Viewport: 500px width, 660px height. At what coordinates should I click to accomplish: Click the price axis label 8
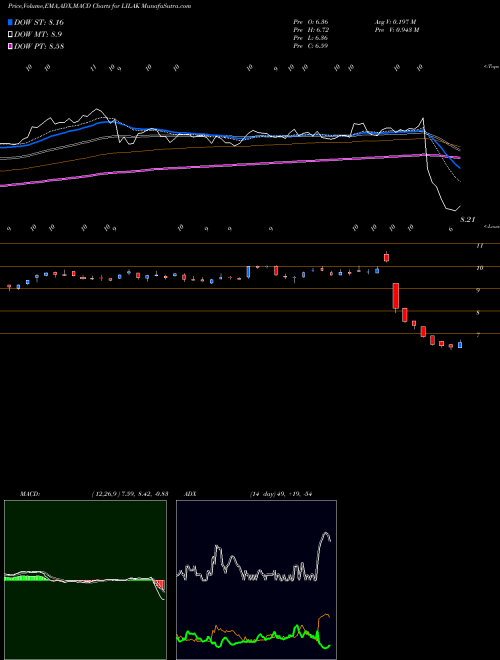pyautogui.click(x=478, y=313)
